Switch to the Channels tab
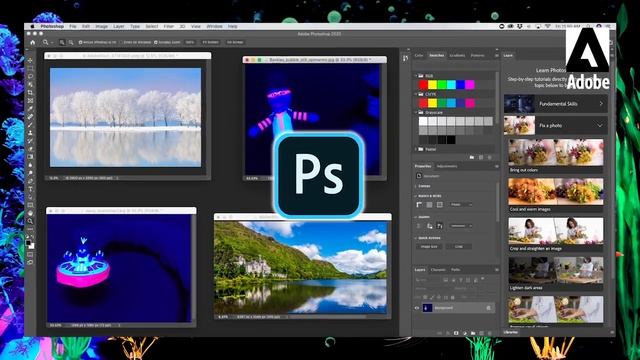The height and width of the screenshot is (360, 640). pyautogui.click(x=438, y=270)
